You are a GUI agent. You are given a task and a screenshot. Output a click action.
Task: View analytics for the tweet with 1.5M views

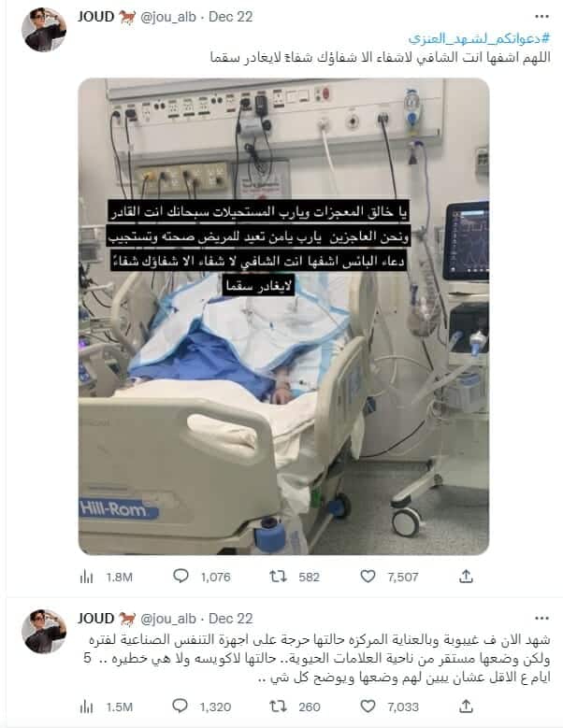[86, 707]
